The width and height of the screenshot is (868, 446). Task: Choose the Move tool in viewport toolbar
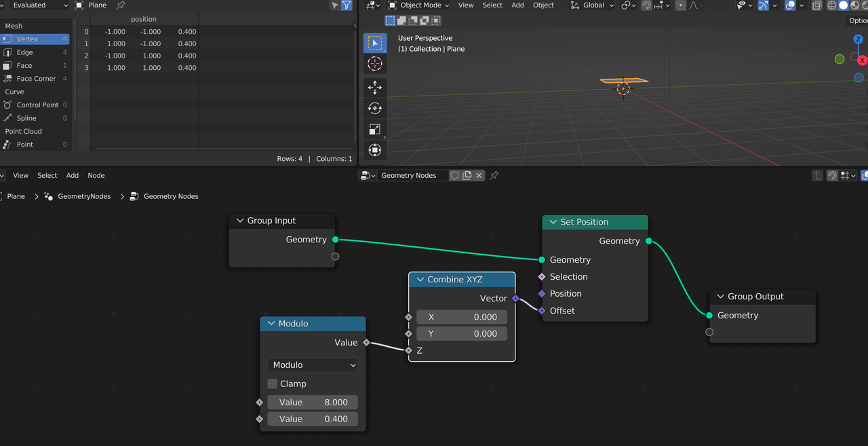click(374, 88)
